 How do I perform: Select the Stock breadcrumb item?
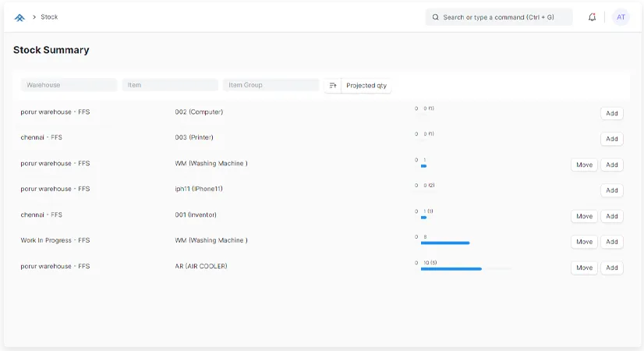point(49,17)
